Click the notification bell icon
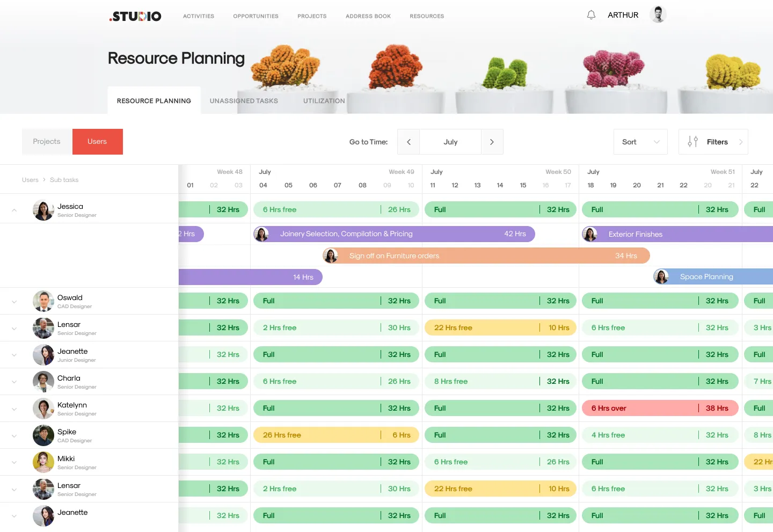The image size is (773, 532). pyautogui.click(x=591, y=15)
